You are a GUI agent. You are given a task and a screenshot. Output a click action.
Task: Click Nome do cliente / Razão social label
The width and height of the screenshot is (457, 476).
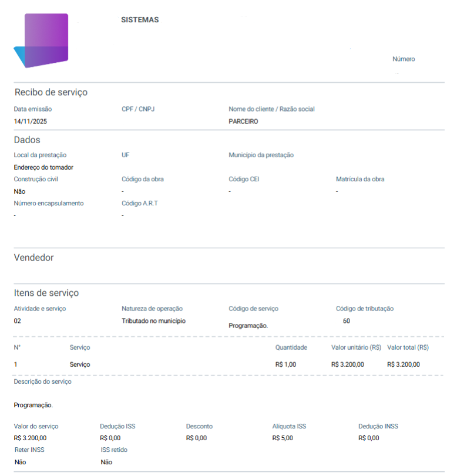tap(271, 109)
